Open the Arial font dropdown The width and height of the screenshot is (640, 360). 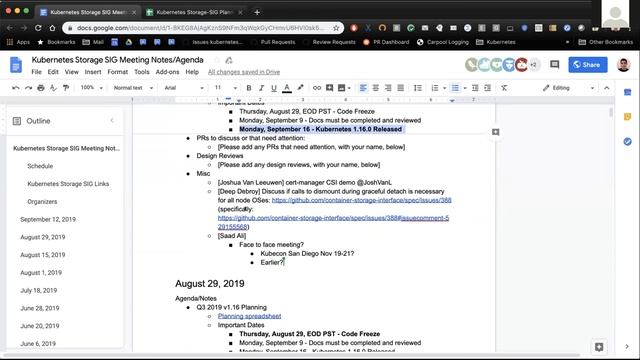[184, 88]
